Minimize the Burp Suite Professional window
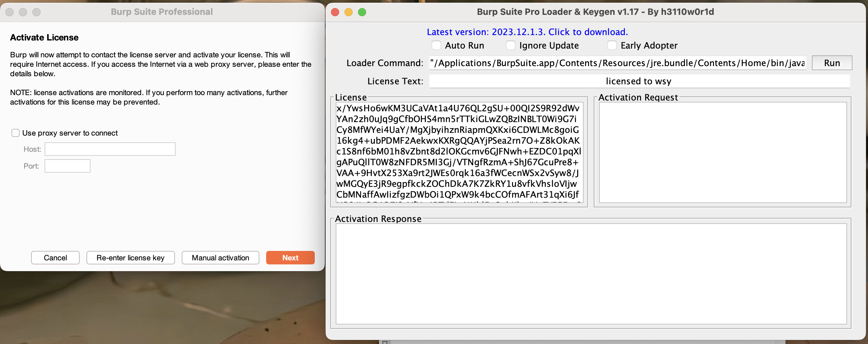 pyautogui.click(x=23, y=12)
